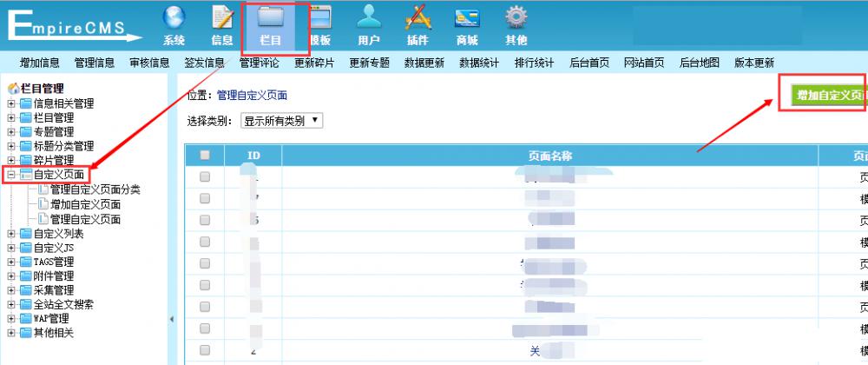Open 管理信息 in the submenu bar
Viewport: 868px width, 365px height.
tap(94, 63)
